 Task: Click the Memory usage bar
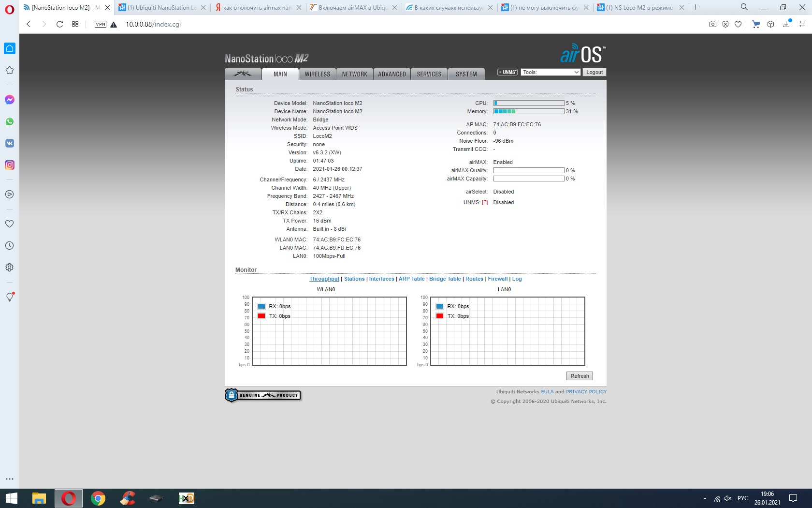click(529, 111)
